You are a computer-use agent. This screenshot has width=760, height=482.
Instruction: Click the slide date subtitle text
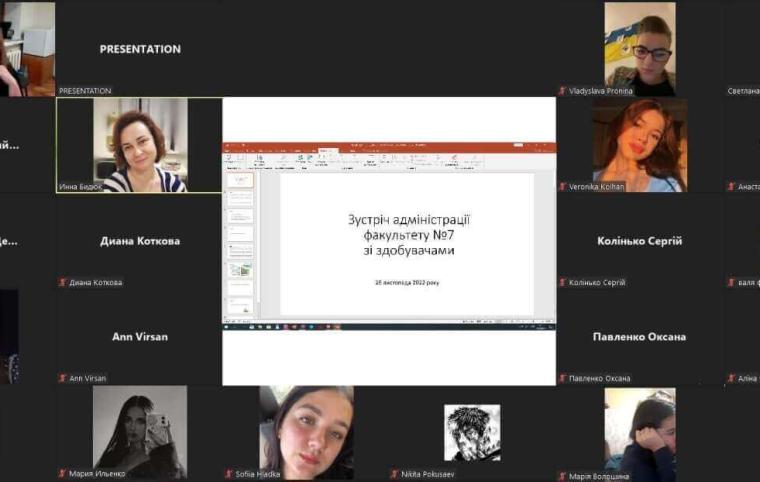(407, 284)
